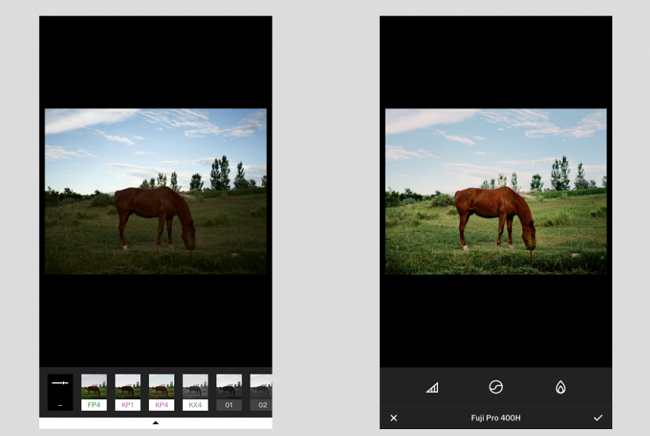Click the KX4 label below grayscale thumbnail
The image size is (650, 436).
pos(195,405)
